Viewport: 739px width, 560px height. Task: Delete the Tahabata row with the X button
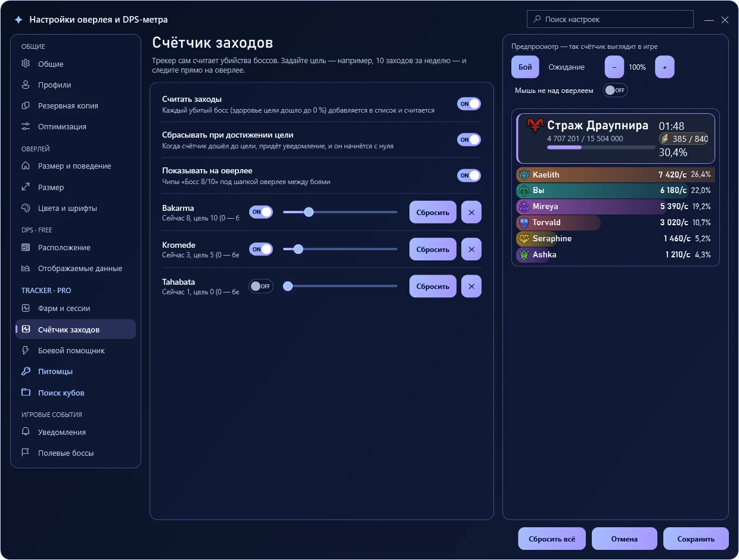tap(471, 286)
